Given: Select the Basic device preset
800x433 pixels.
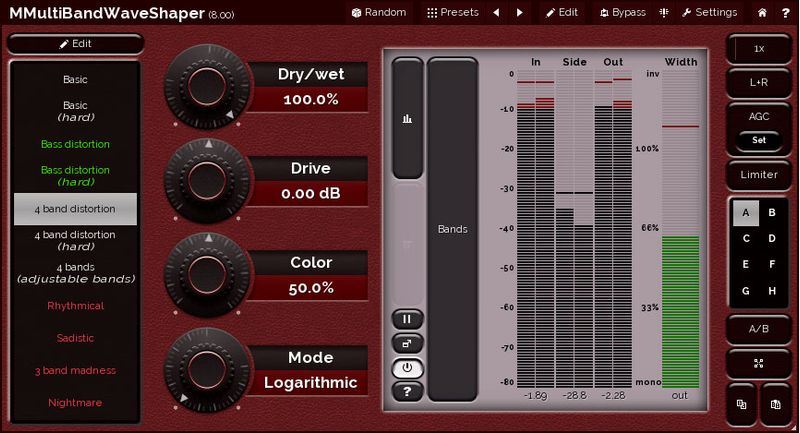Looking at the screenshot, I should pyautogui.click(x=76, y=80).
